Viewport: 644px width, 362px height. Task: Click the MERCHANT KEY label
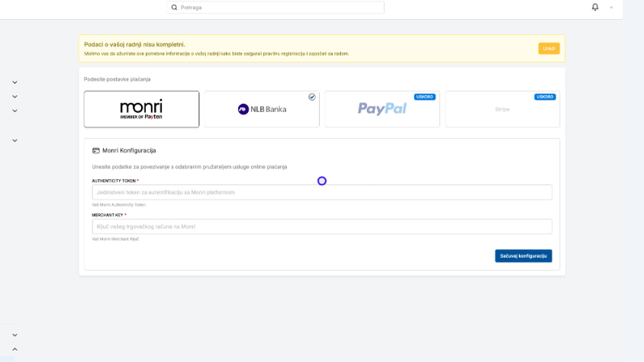tap(108, 215)
